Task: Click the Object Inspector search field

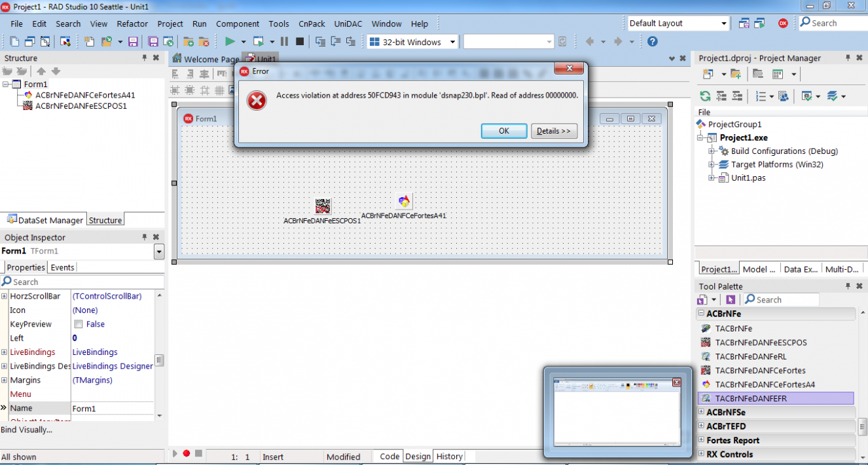Action: pos(82,282)
